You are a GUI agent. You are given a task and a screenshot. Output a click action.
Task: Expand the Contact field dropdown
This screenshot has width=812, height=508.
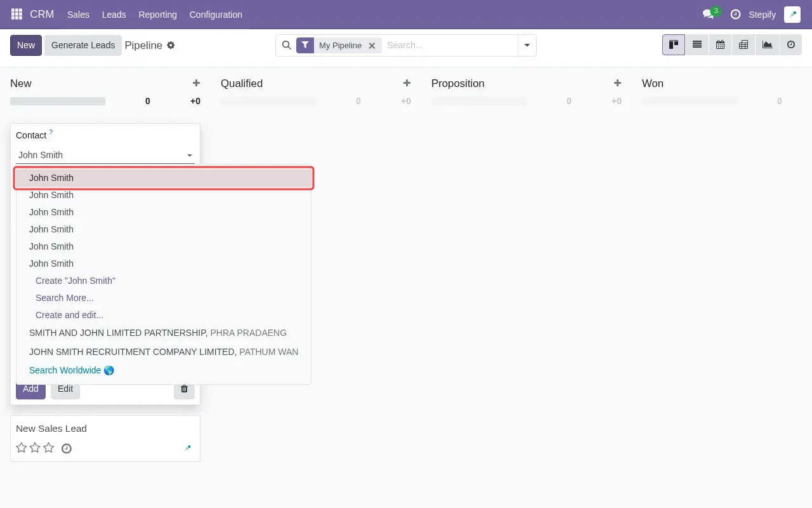click(189, 155)
